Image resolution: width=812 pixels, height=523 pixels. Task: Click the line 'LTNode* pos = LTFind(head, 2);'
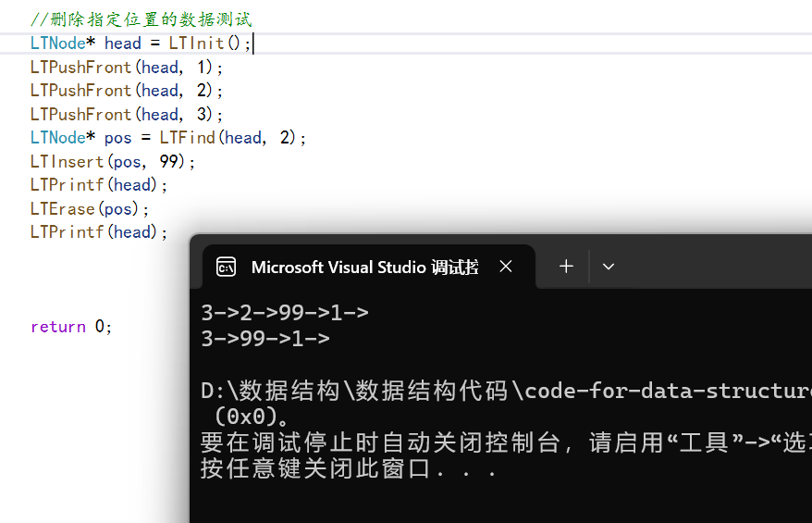167,138
